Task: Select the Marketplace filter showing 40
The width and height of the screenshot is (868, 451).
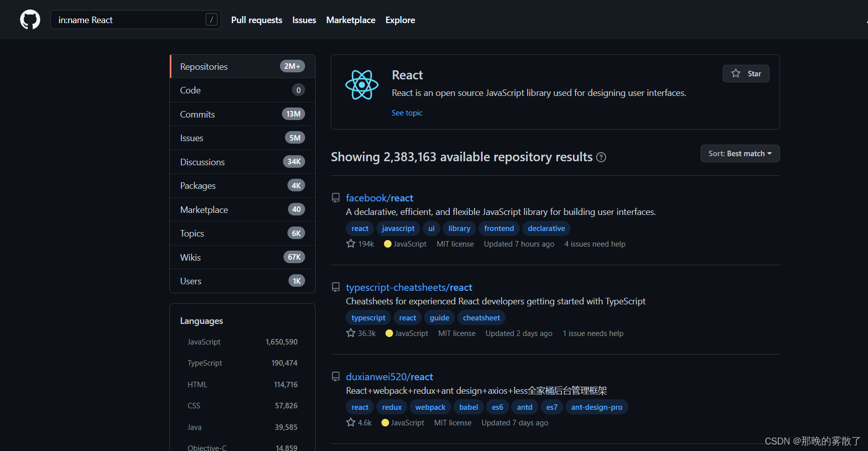Action: pyautogui.click(x=243, y=209)
